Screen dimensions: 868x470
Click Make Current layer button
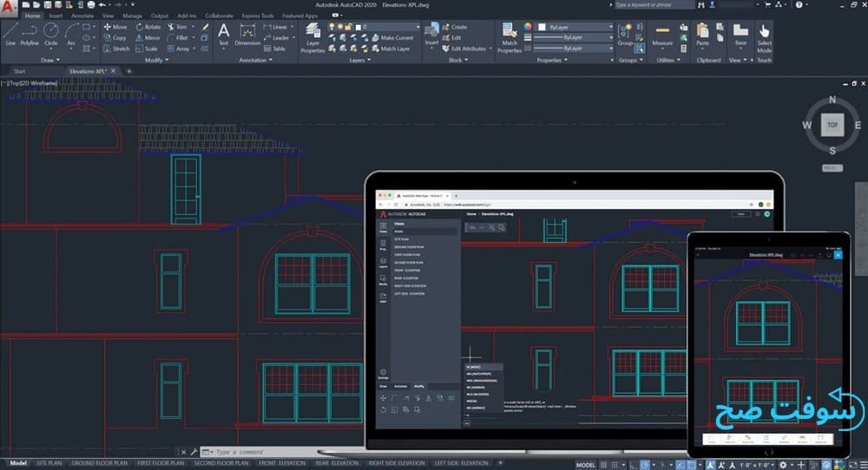pos(392,37)
